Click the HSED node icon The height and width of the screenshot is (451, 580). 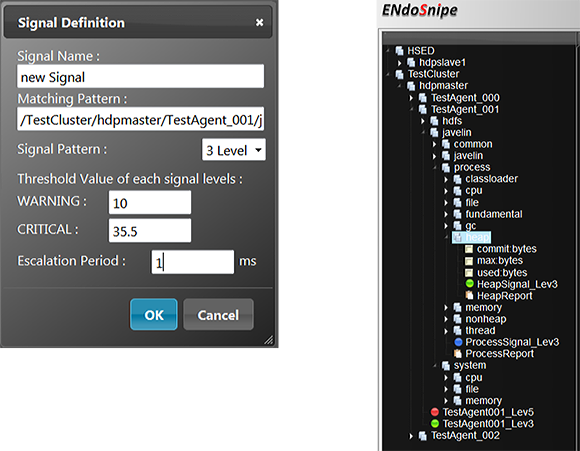pos(399,51)
